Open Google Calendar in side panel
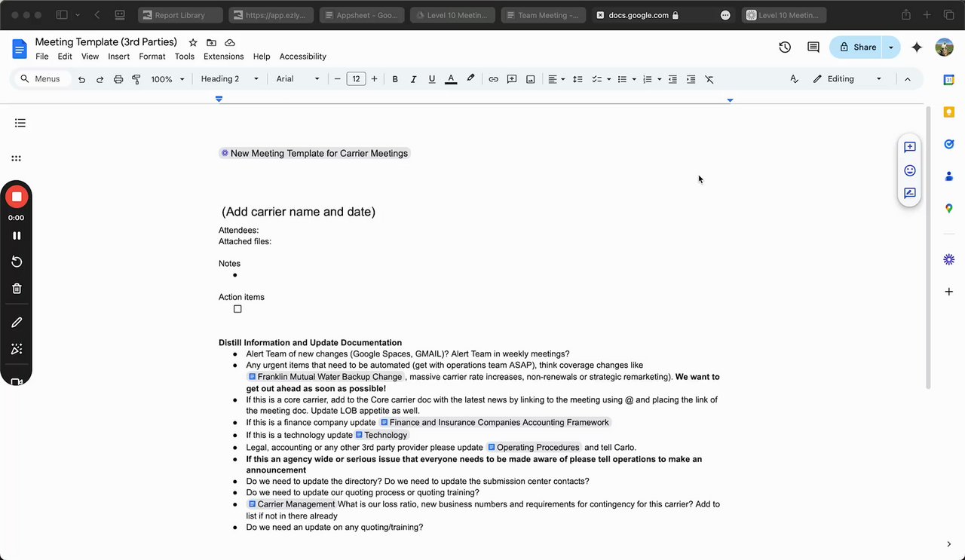Screen dimensions: 965x560 pyautogui.click(x=949, y=80)
